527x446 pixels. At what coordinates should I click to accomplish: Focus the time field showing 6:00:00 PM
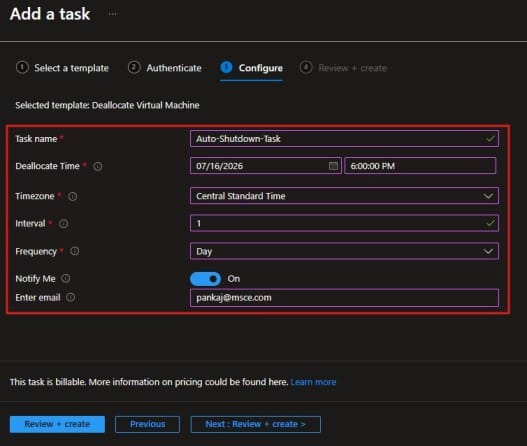click(420, 166)
